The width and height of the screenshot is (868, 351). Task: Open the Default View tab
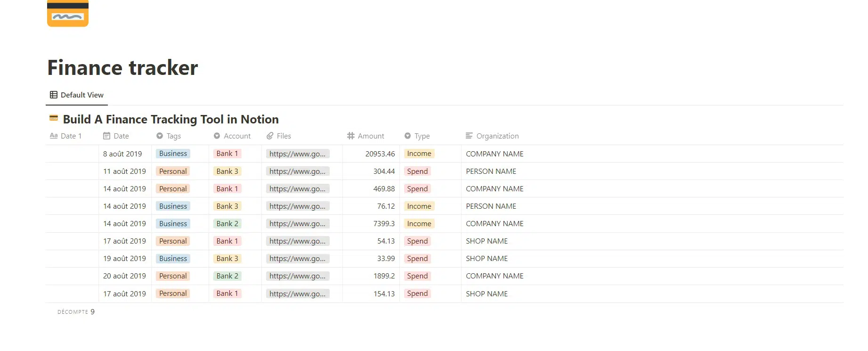point(77,95)
